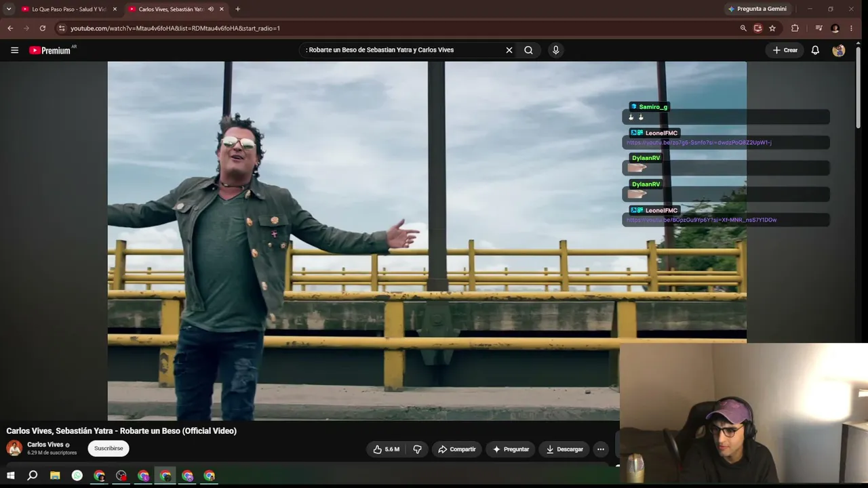Open File Explorer from the taskbar

coord(55,476)
